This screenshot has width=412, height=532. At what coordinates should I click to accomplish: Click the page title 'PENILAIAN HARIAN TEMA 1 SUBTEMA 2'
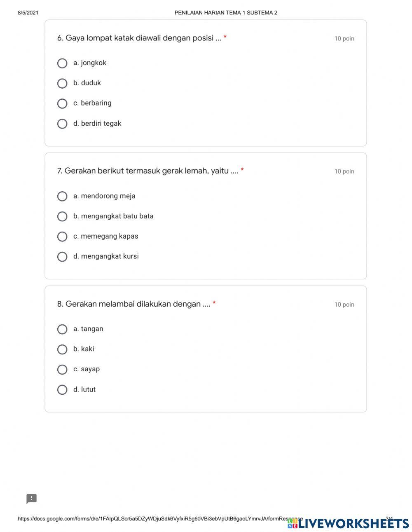[x=226, y=13]
